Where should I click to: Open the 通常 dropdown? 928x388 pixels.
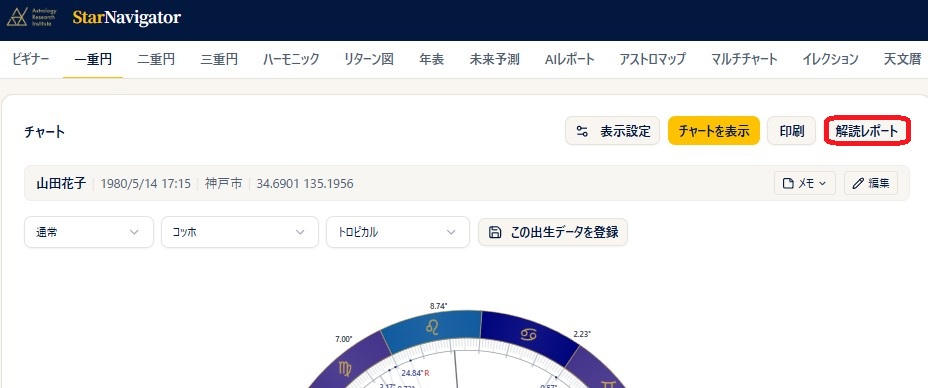tap(89, 232)
